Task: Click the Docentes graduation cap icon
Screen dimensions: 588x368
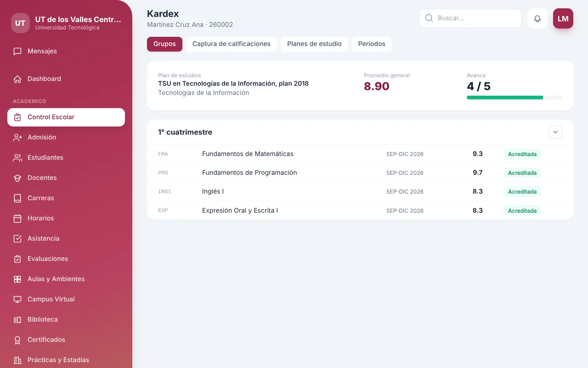Action: point(17,178)
